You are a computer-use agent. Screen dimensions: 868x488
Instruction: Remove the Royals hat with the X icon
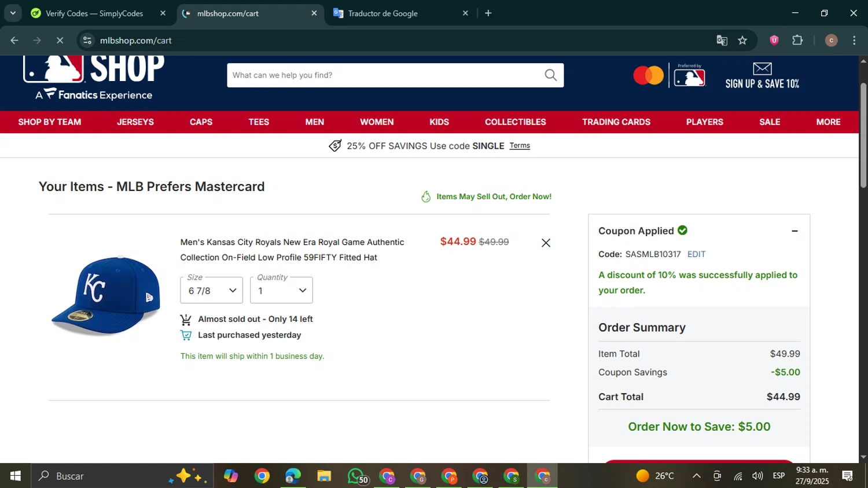tap(546, 243)
